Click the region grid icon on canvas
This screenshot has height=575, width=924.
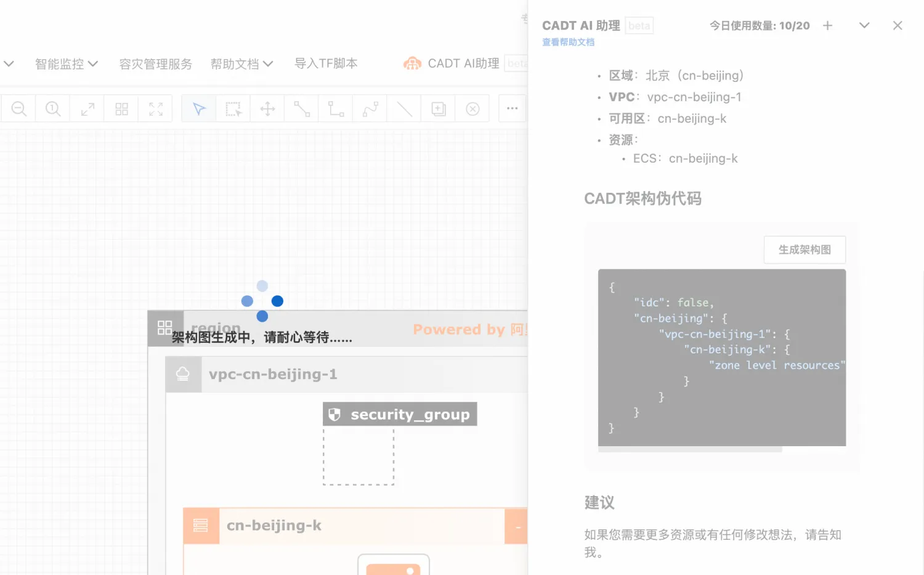pos(165,328)
